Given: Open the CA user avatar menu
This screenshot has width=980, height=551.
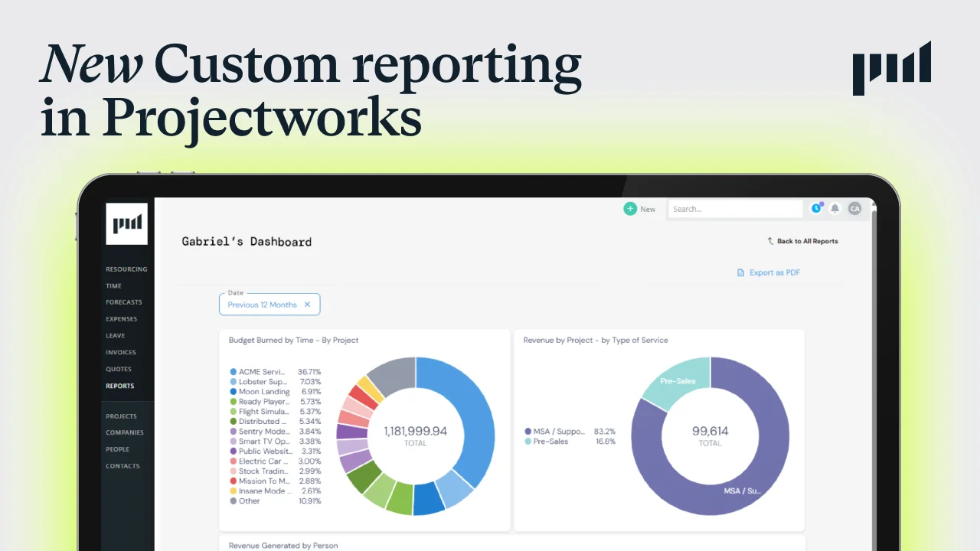Looking at the screenshot, I should pos(854,208).
